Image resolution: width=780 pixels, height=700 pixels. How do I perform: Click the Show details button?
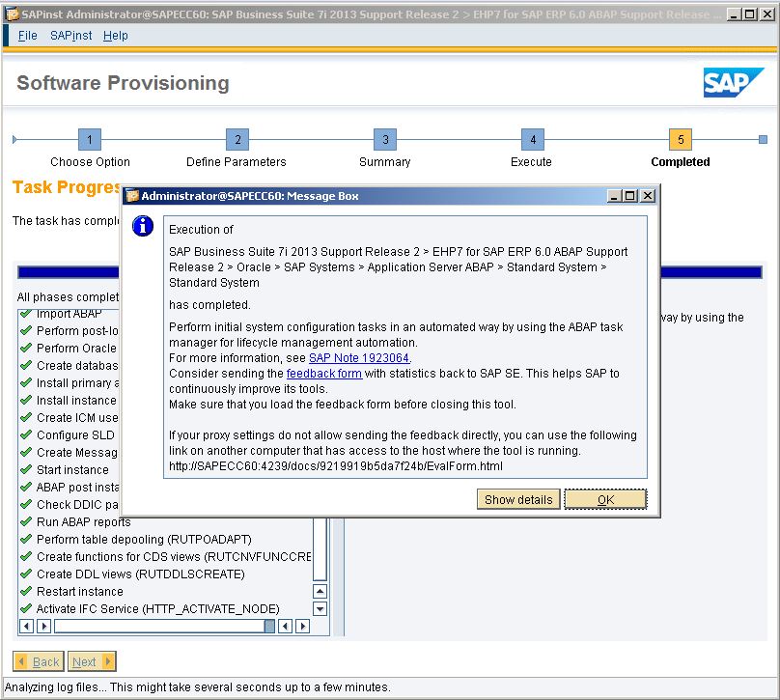pyautogui.click(x=518, y=499)
